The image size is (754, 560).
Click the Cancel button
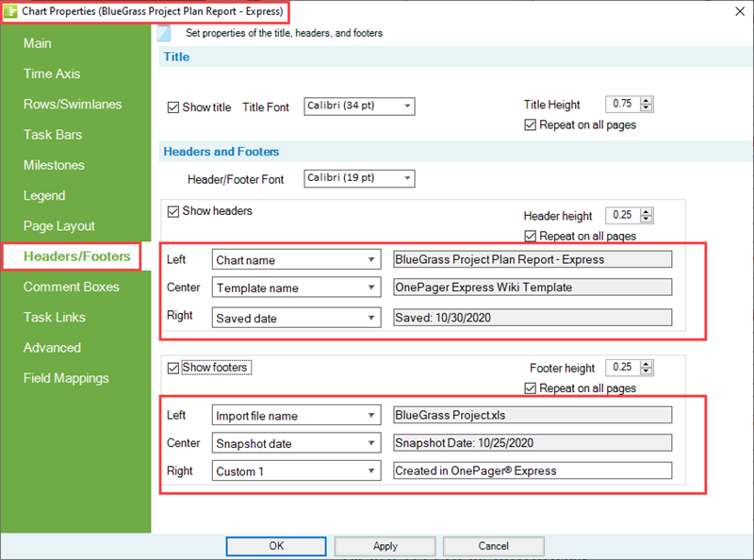[493, 546]
